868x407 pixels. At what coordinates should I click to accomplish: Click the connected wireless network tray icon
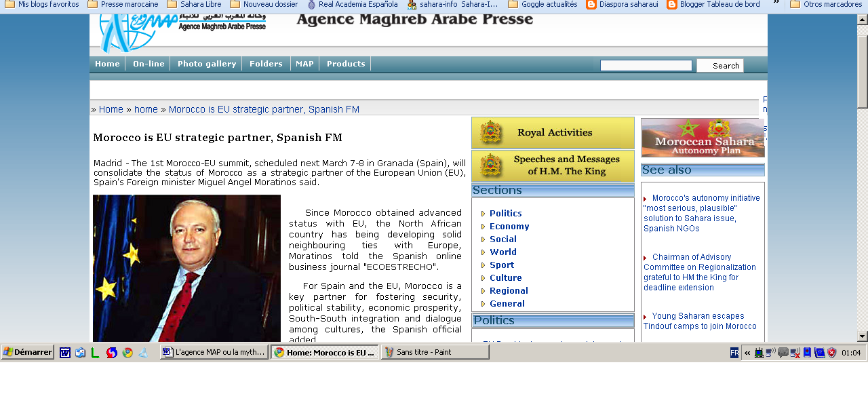771,353
